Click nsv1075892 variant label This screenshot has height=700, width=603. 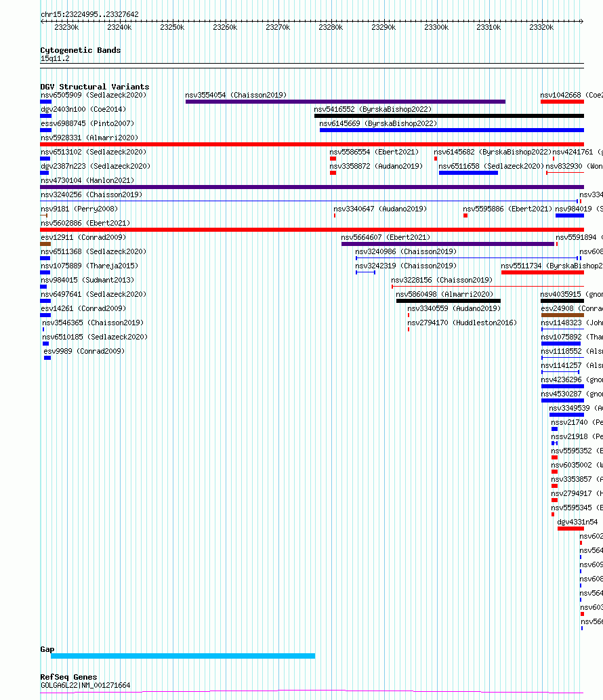572,337
